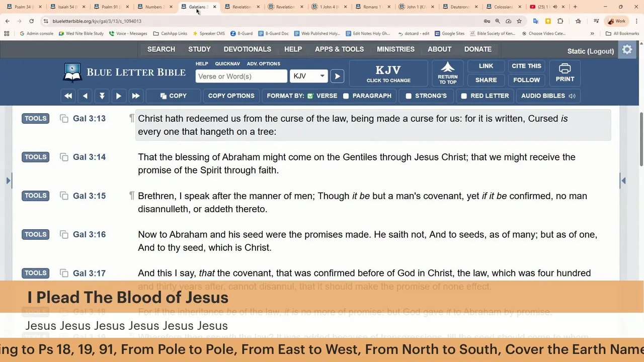The image size is (644, 362).
Task: Open Chrome apps grid in bookmarks bar
Action: tap(7, 34)
